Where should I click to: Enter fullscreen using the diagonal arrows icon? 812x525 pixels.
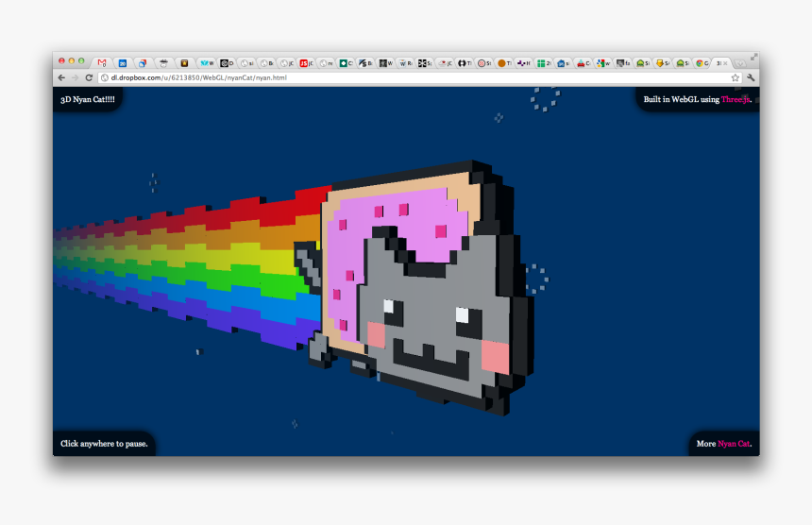coord(754,58)
